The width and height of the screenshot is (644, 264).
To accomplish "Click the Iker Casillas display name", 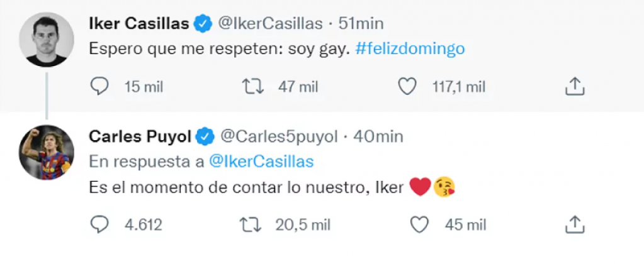I will pyautogui.click(x=138, y=24).
